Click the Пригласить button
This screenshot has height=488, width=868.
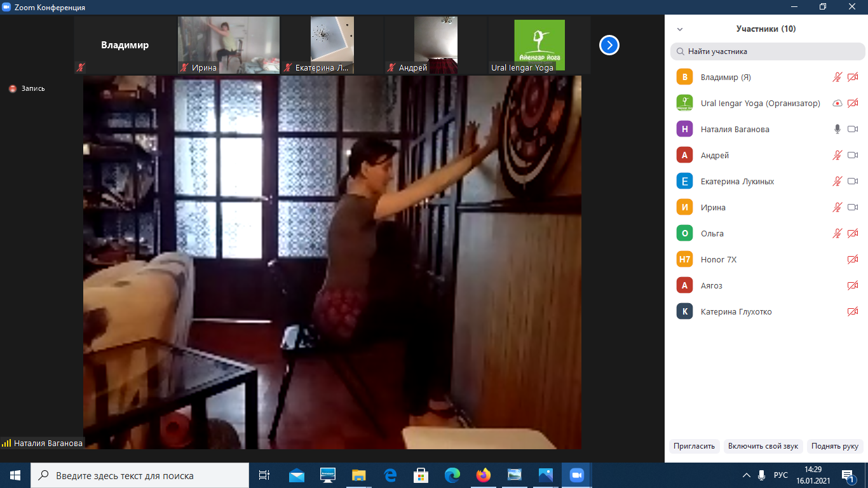tap(695, 446)
